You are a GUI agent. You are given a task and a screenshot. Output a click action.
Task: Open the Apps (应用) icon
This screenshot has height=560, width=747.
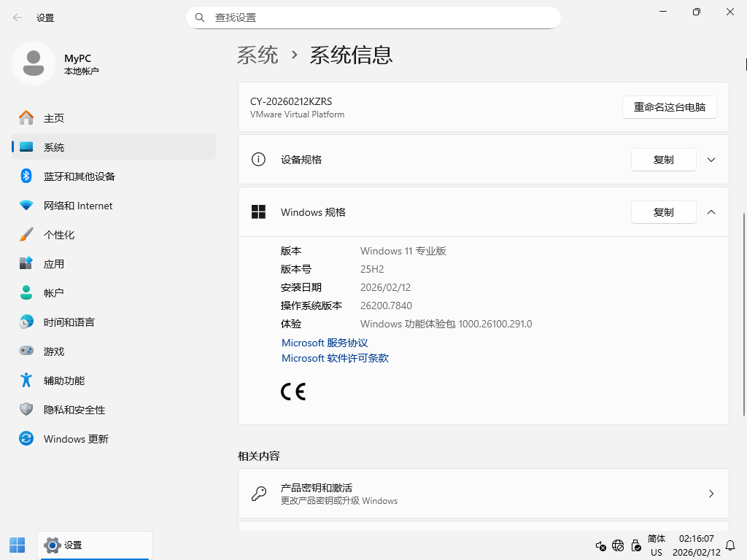tap(26, 264)
